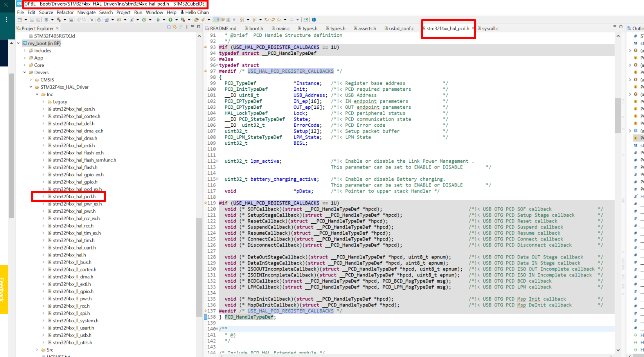Click the green bug Debug icon

tap(158, 20)
